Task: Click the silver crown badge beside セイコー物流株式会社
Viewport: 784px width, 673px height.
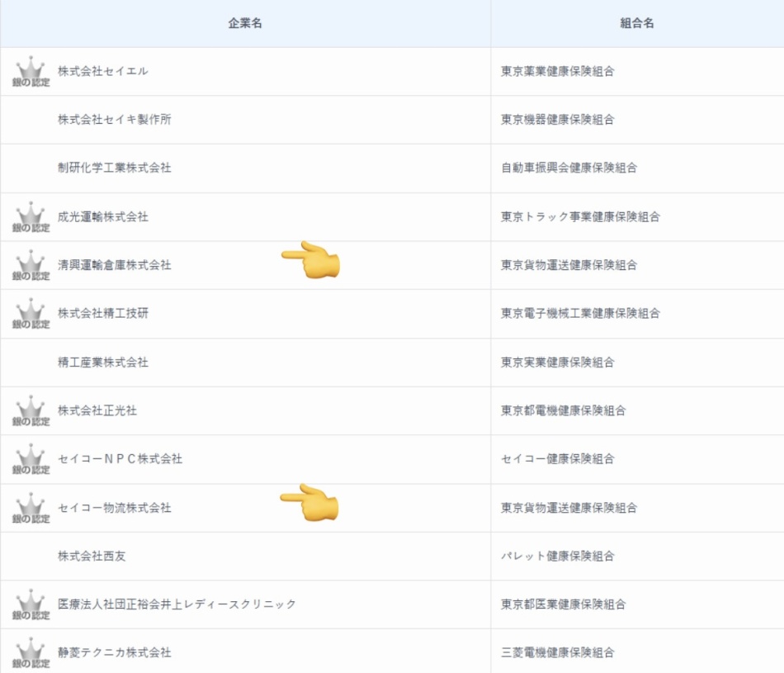Action: click(x=31, y=508)
